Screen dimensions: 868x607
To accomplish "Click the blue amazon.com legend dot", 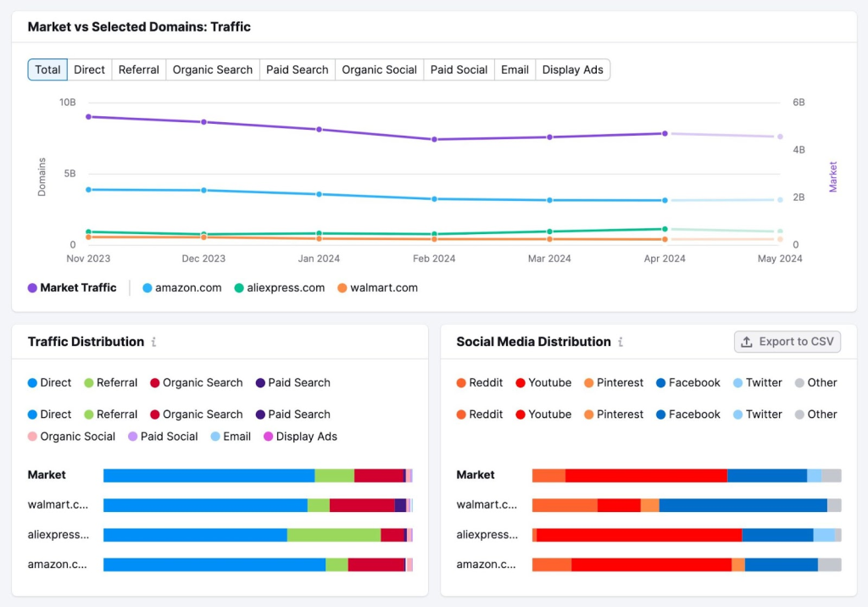I will point(148,287).
